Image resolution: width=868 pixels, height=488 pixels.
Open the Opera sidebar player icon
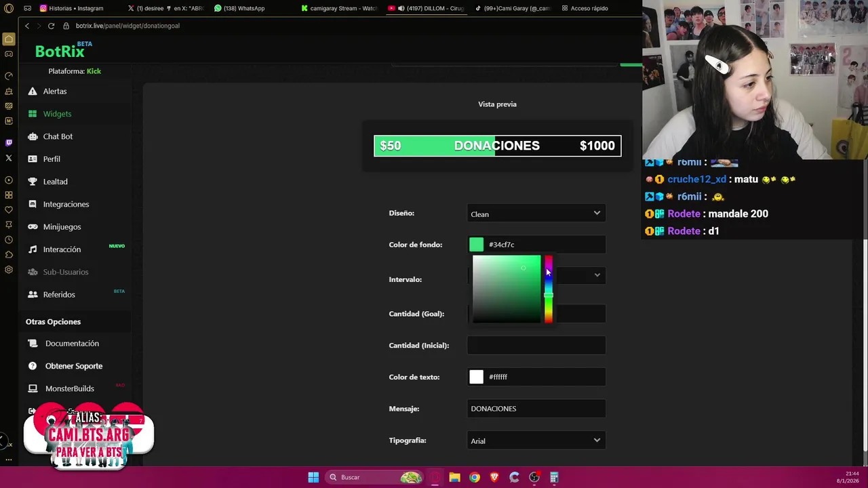click(x=9, y=180)
